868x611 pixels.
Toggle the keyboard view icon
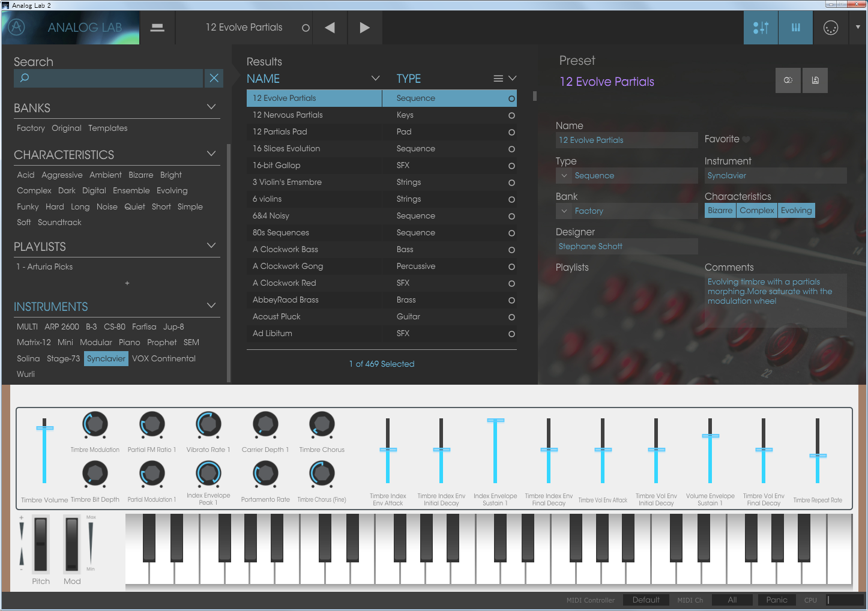click(796, 28)
